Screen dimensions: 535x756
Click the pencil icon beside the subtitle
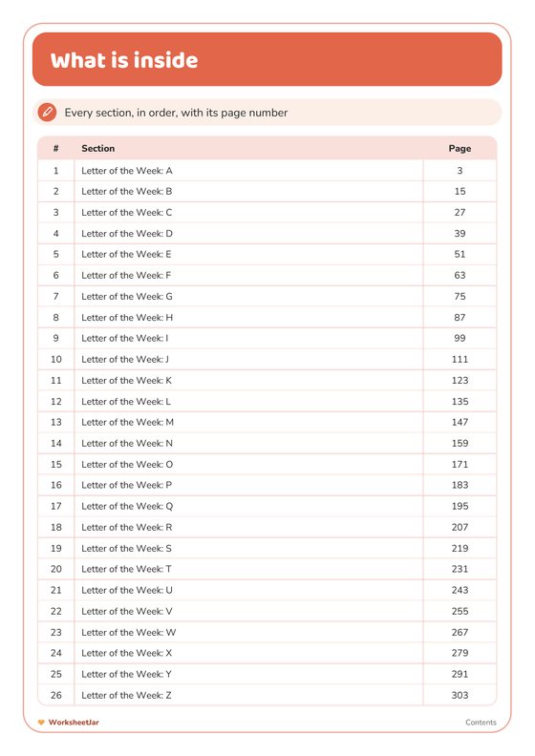click(x=47, y=113)
